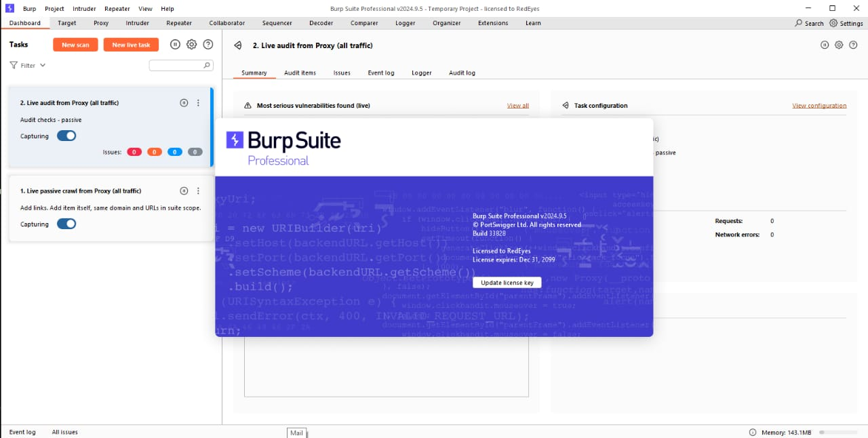Expand the Filter dropdown arrow
This screenshot has height=438, width=868.
click(x=43, y=66)
